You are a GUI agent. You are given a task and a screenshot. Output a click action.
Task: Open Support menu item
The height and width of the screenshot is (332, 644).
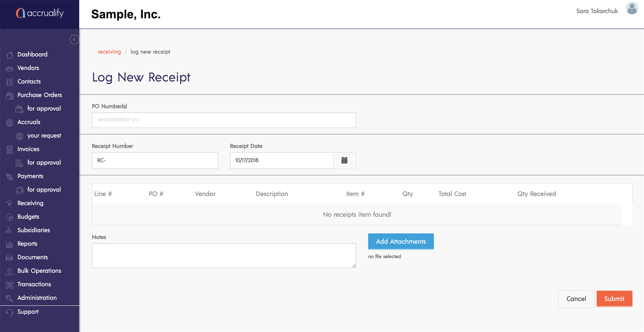tap(28, 312)
